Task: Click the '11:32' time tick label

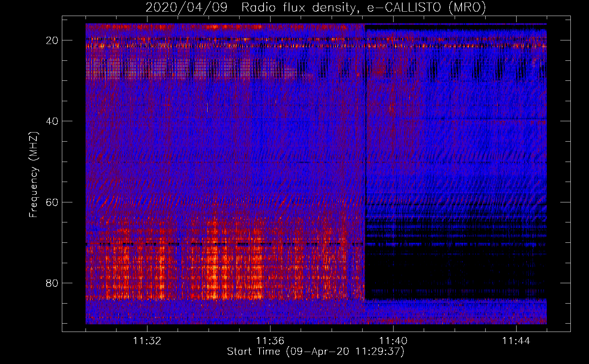Action: (147, 341)
